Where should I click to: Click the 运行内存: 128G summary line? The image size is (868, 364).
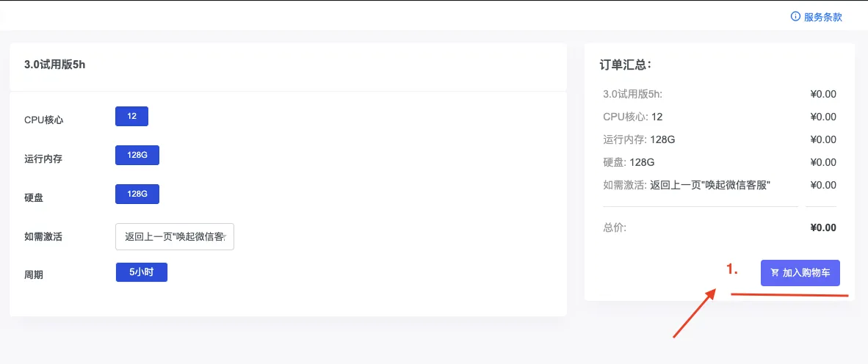click(639, 139)
